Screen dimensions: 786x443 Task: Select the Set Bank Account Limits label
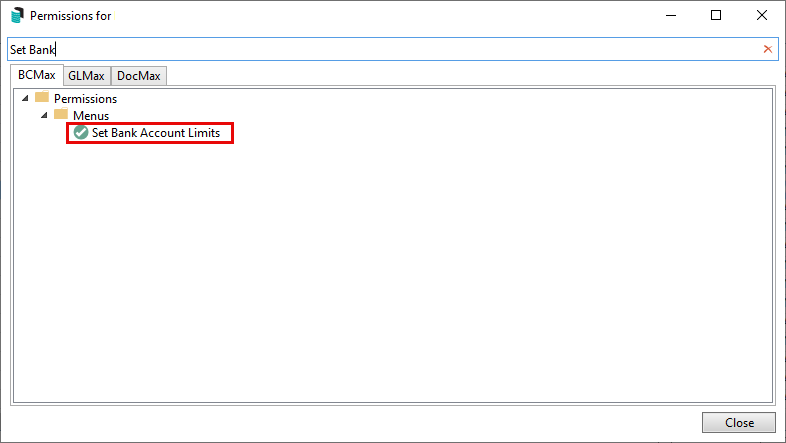(156, 133)
